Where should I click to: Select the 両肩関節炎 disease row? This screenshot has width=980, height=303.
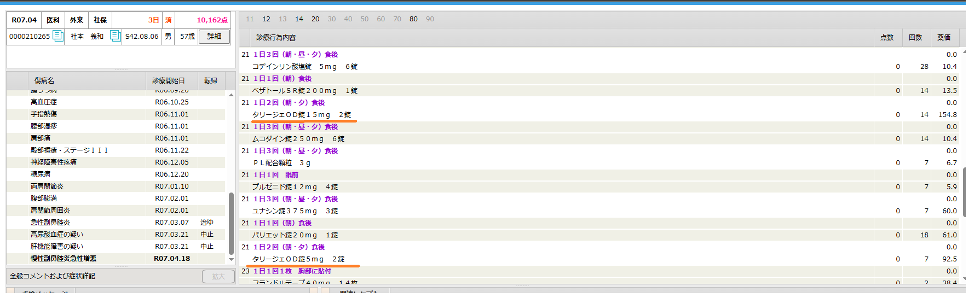(x=116, y=187)
